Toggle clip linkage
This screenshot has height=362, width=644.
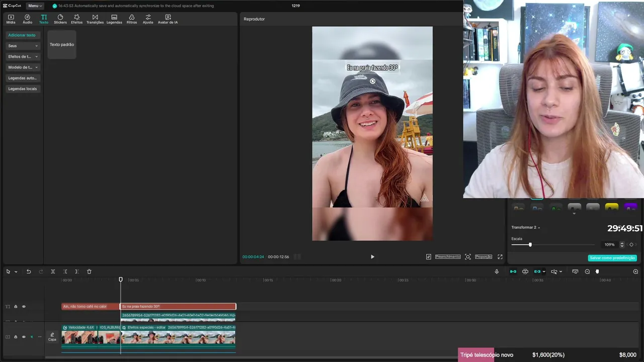[537, 271]
